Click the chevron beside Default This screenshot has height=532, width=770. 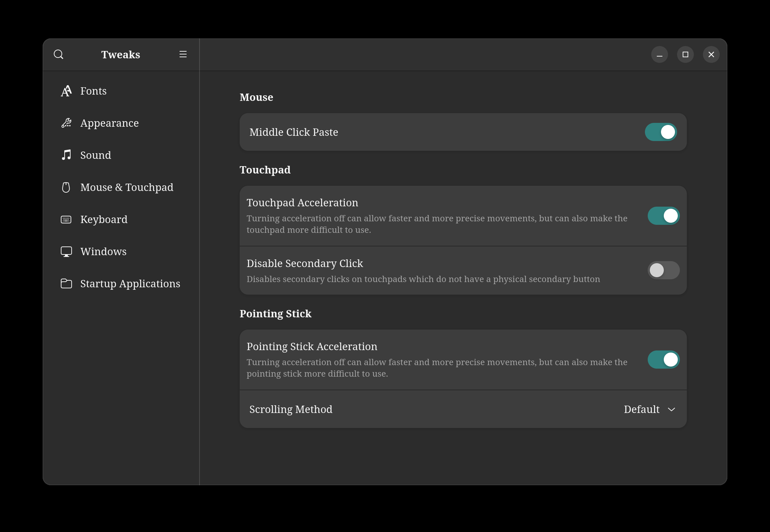click(671, 409)
